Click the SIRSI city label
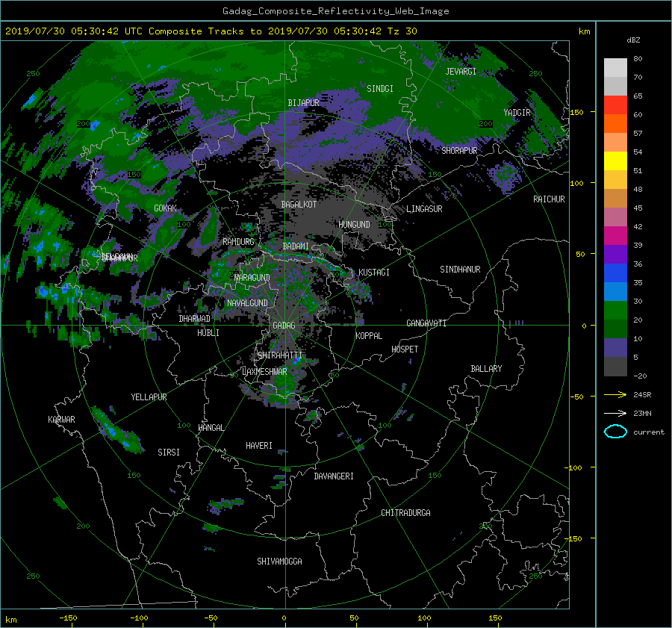The height and width of the screenshot is (628, 672). (169, 453)
